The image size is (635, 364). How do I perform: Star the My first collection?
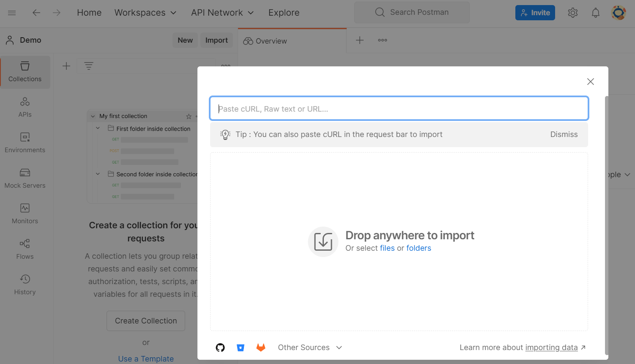[x=189, y=116]
